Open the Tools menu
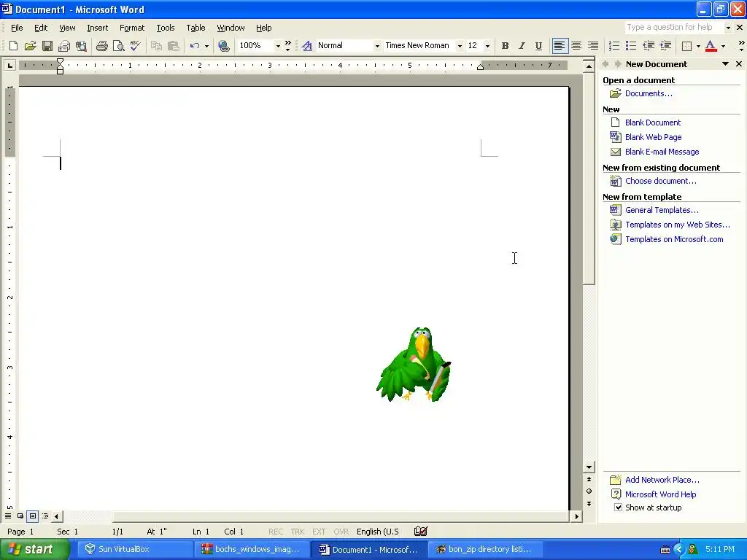The height and width of the screenshot is (560, 747). [166, 28]
